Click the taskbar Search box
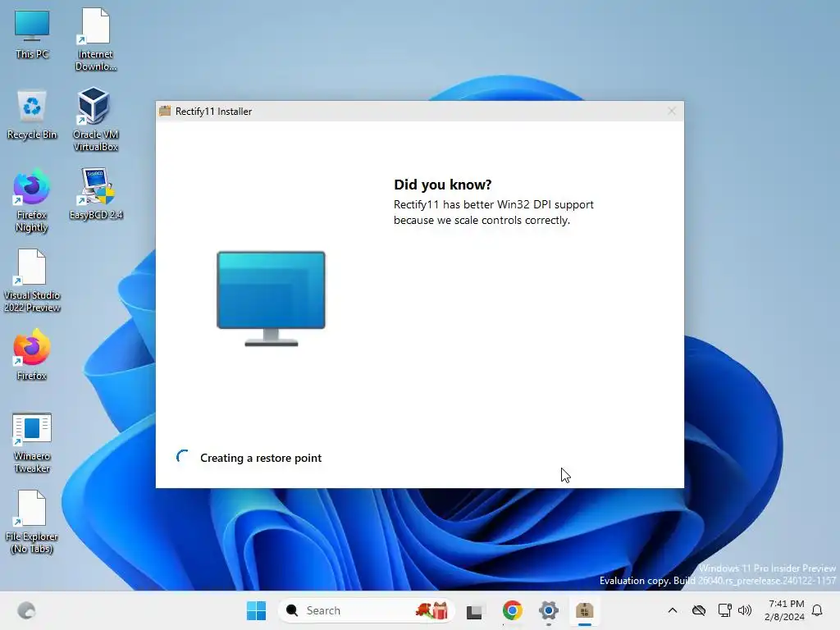 tap(367, 610)
